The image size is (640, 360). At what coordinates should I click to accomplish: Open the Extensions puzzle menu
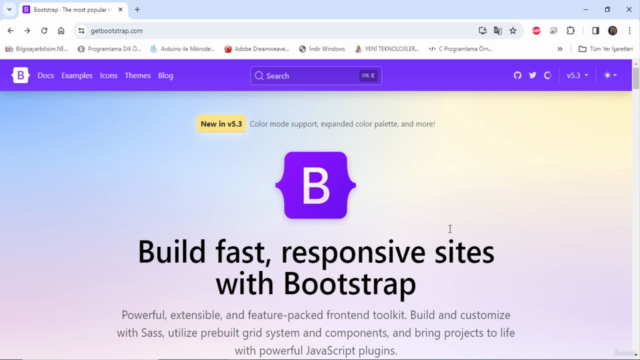click(571, 31)
